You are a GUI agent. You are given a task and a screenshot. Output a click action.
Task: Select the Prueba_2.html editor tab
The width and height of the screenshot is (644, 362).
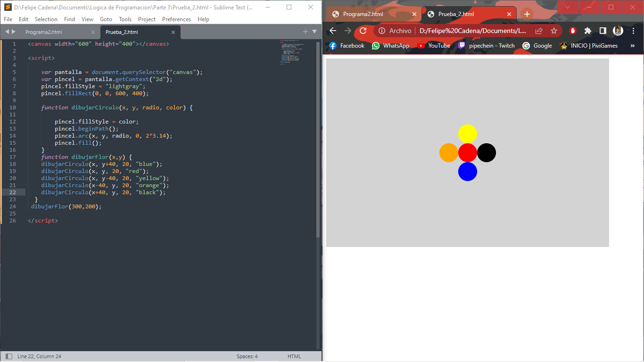click(122, 32)
